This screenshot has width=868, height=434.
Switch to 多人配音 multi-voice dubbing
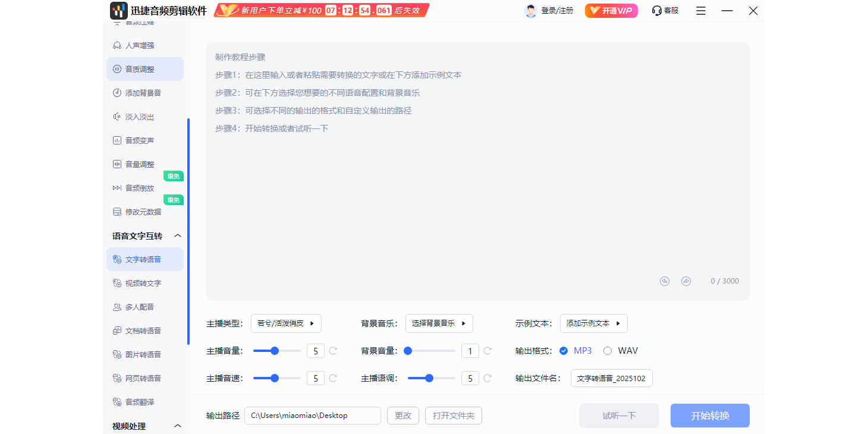(138, 307)
